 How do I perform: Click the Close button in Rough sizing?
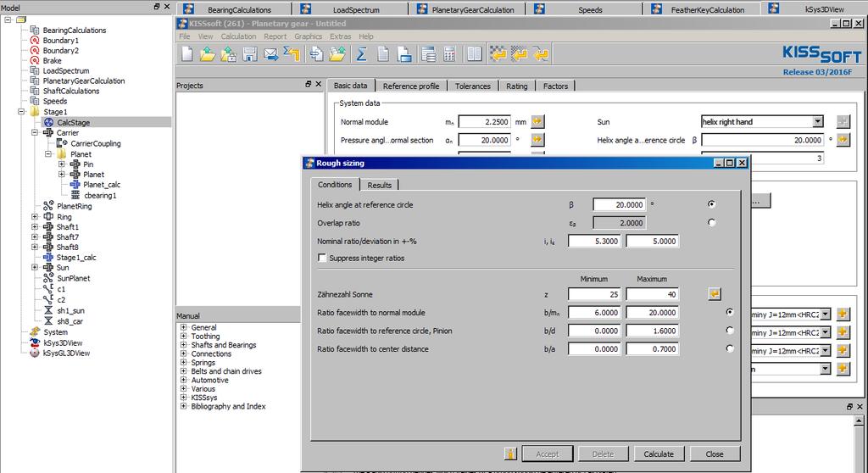point(714,454)
